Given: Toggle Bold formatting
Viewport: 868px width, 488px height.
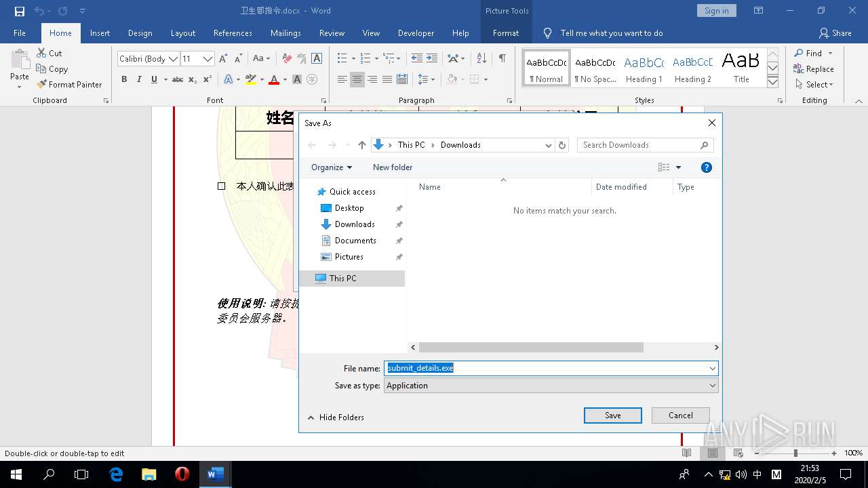Looking at the screenshot, I should 124,79.
